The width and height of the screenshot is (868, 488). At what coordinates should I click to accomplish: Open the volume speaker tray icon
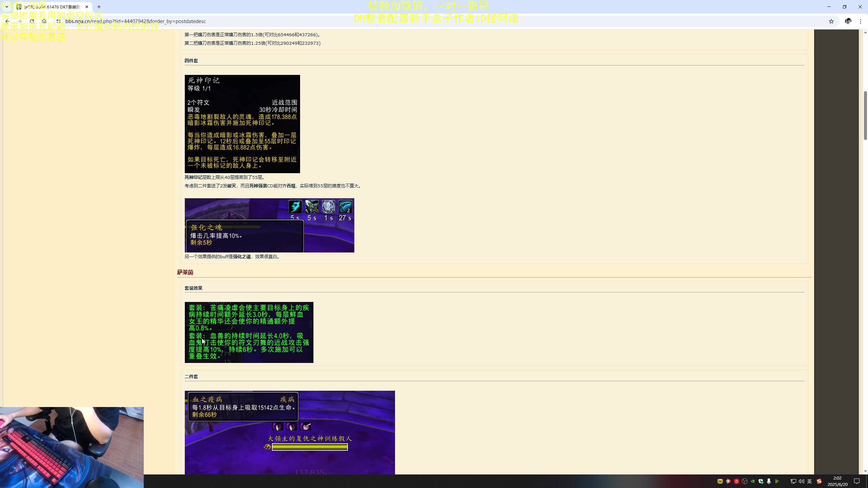[x=801, y=481]
